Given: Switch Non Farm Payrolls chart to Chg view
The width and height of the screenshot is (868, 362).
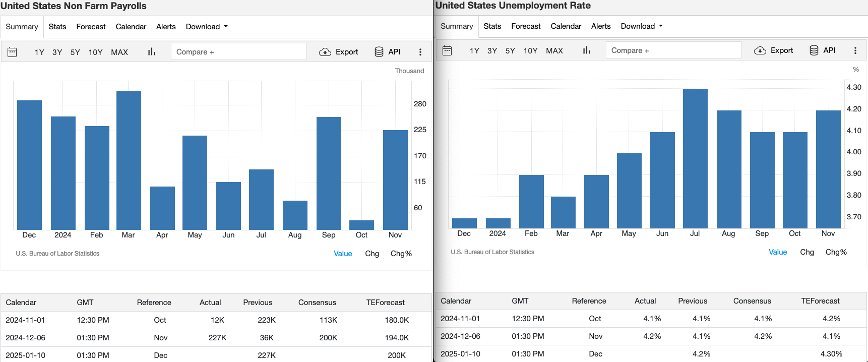Looking at the screenshot, I should pyautogui.click(x=372, y=254).
